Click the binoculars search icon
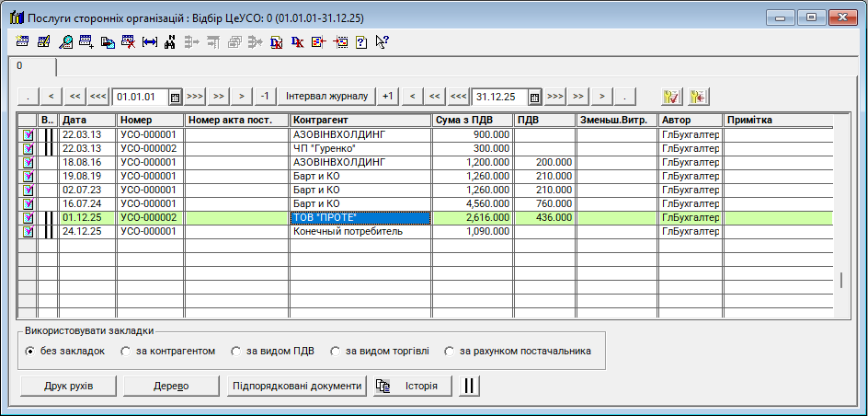868x416 pixels. tap(170, 41)
